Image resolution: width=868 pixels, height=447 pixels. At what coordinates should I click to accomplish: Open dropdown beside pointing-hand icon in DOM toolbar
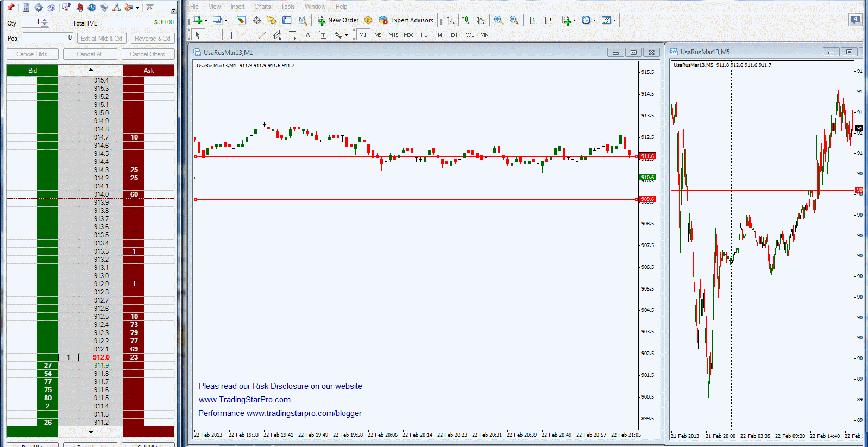pos(137,8)
